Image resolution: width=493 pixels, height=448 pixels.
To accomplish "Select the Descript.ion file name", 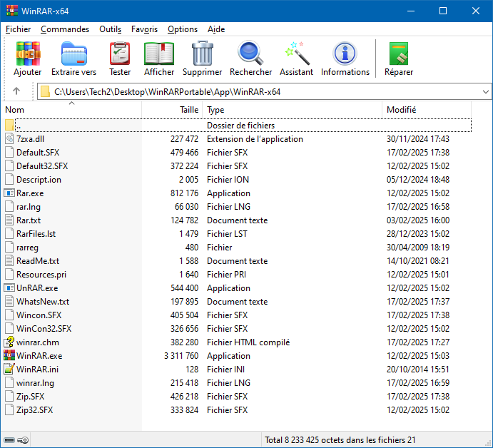I will click(x=39, y=180).
